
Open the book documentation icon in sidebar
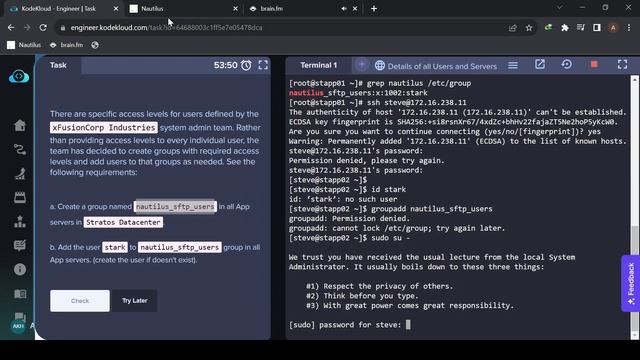pos(20,294)
